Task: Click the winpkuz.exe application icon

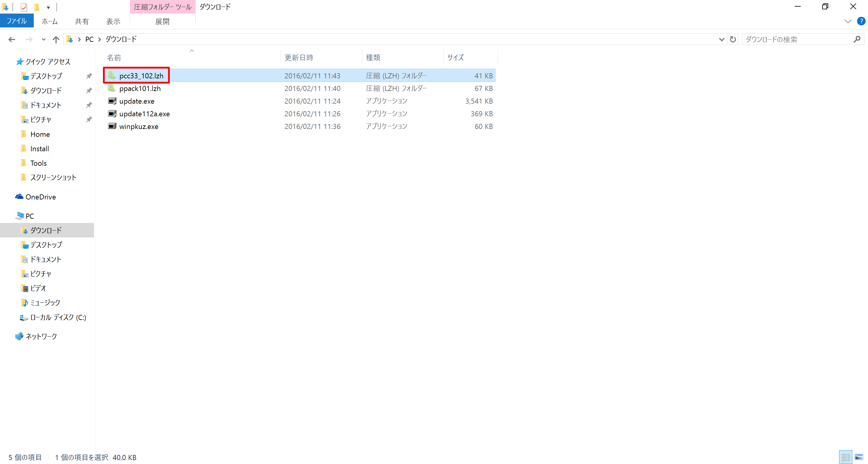Action: (x=112, y=126)
